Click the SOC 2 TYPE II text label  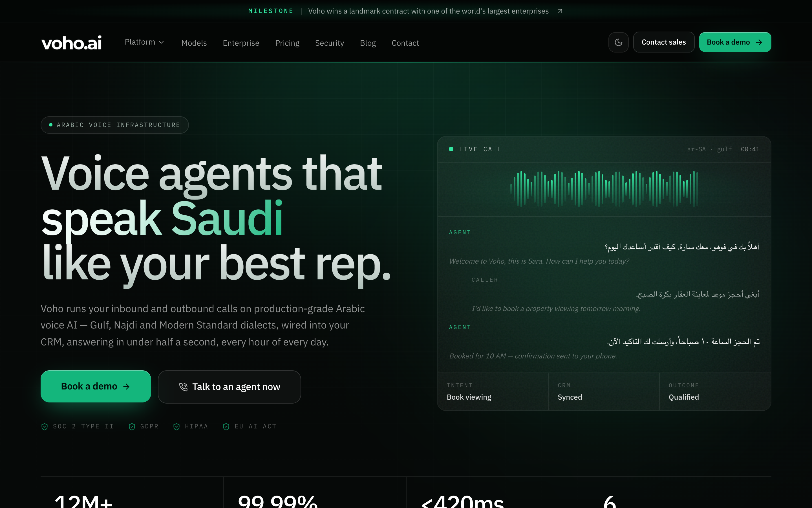[83, 426]
